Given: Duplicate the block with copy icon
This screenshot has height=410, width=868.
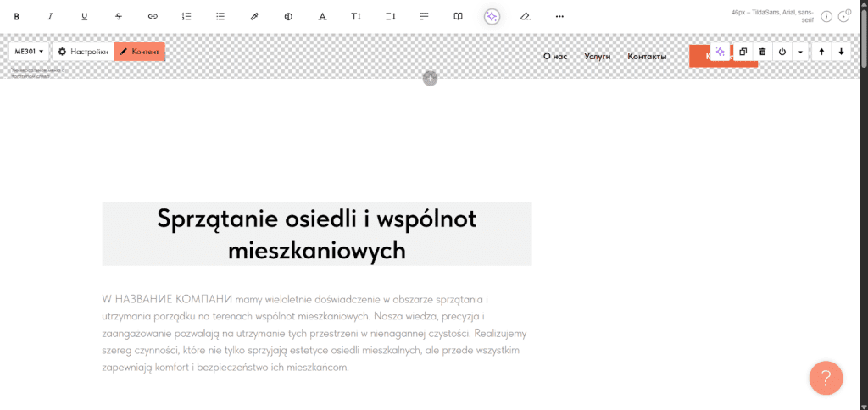Looking at the screenshot, I should [743, 52].
